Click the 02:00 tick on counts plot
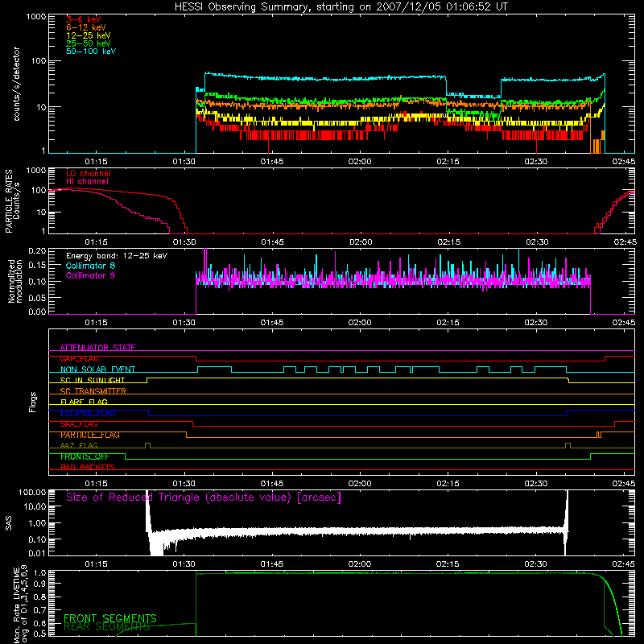 pos(360,162)
